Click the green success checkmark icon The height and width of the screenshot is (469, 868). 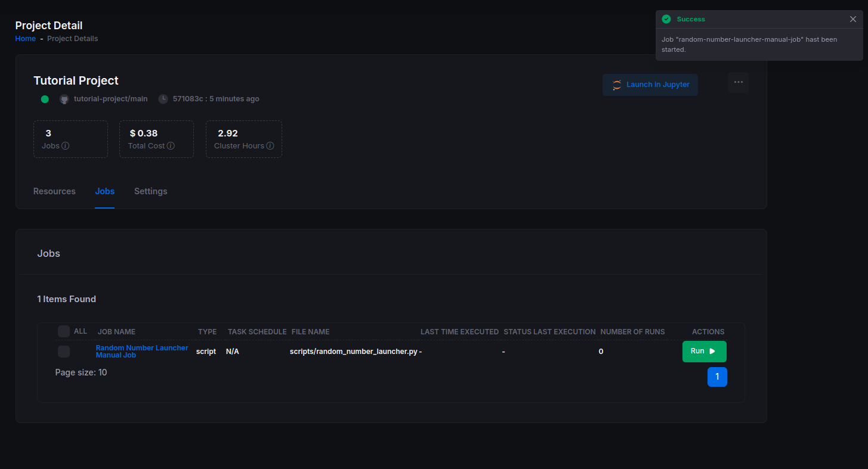[666, 19]
